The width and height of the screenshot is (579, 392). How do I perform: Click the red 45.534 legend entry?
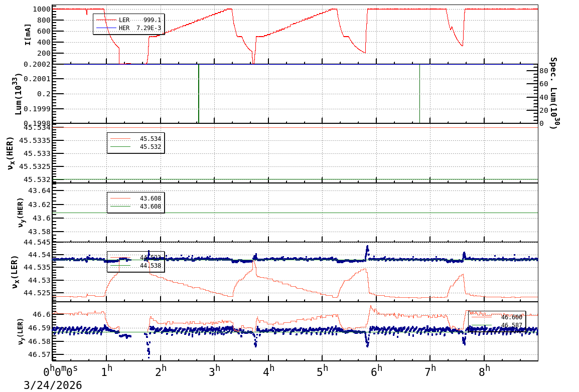pyautogui.click(x=135, y=139)
